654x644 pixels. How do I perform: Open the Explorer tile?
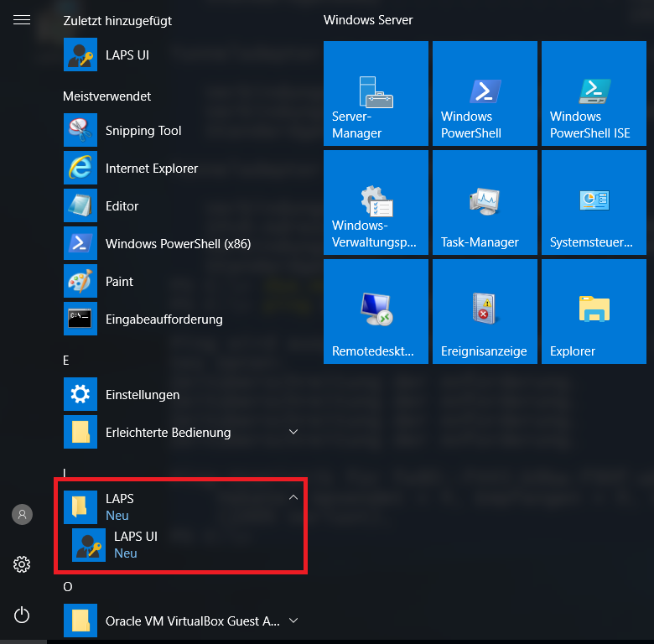pos(594,312)
